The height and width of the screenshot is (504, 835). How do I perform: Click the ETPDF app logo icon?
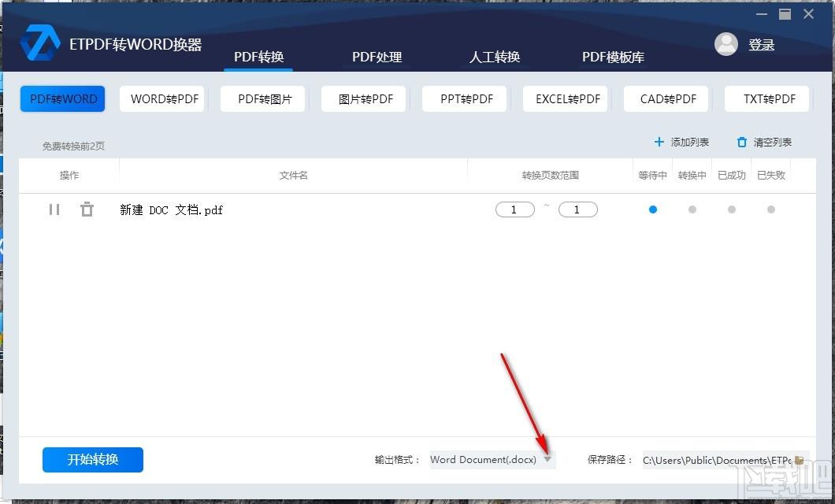[40, 43]
